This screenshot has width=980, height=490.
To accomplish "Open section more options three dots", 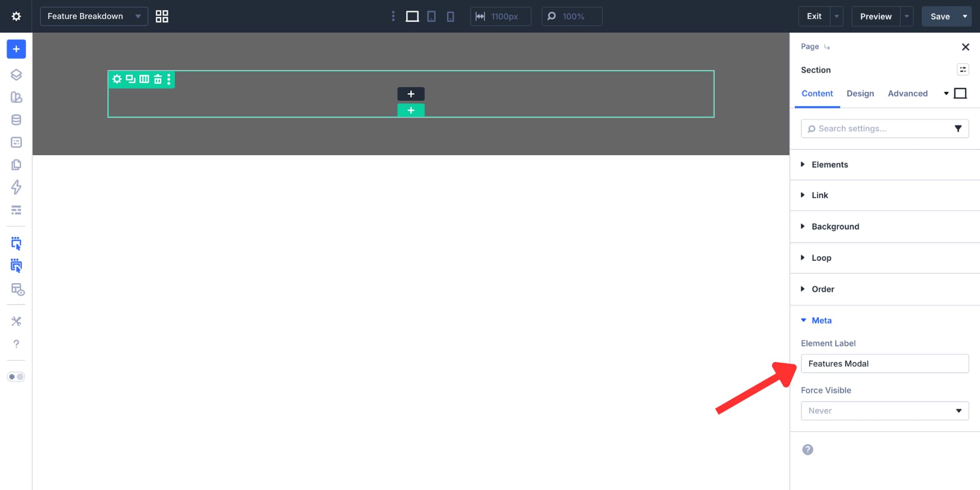I will point(169,79).
